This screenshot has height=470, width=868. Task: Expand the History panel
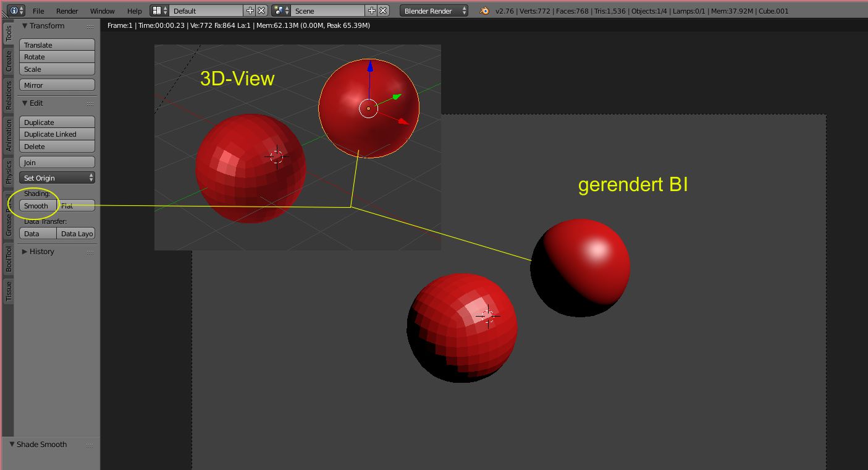pyautogui.click(x=25, y=252)
